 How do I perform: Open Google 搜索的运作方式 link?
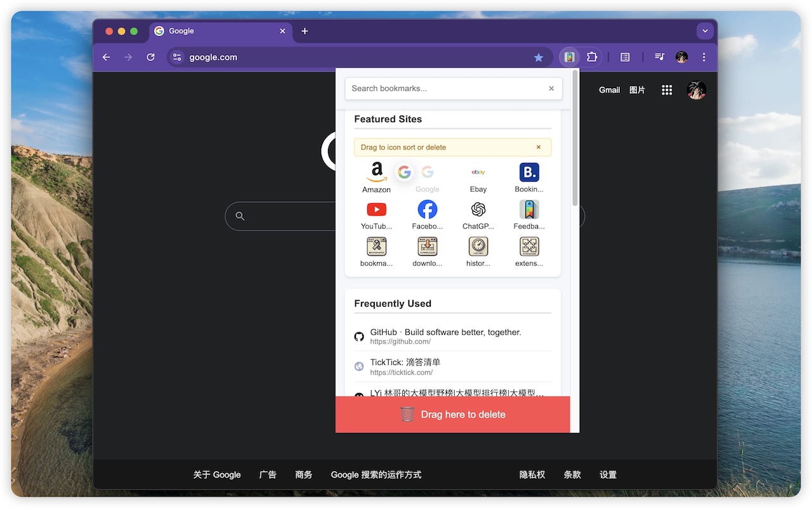[376, 474]
